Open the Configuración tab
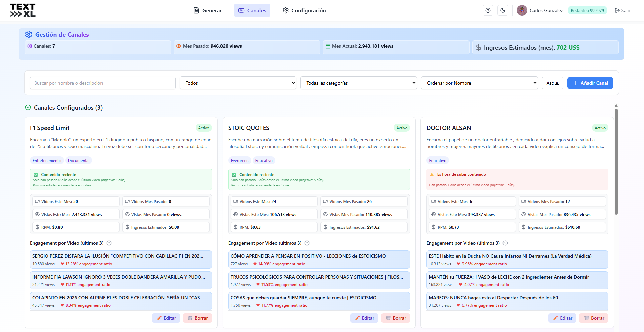644x332 pixels. pyautogui.click(x=304, y=10)
